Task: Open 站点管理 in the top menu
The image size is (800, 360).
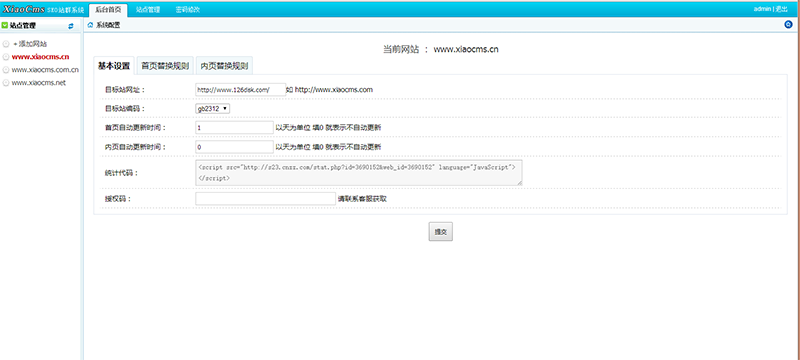Action: click(148, 10)
